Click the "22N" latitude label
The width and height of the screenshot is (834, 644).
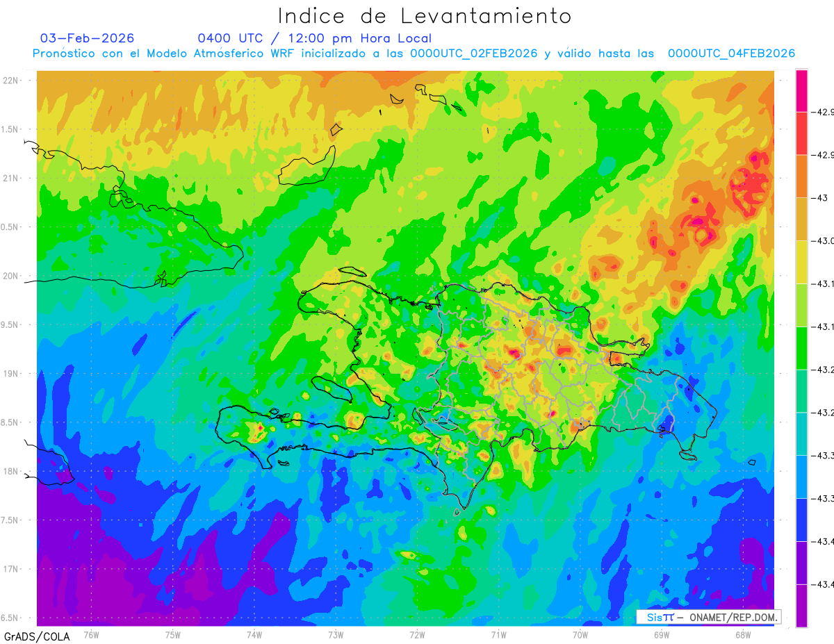(x=11, y=80)
